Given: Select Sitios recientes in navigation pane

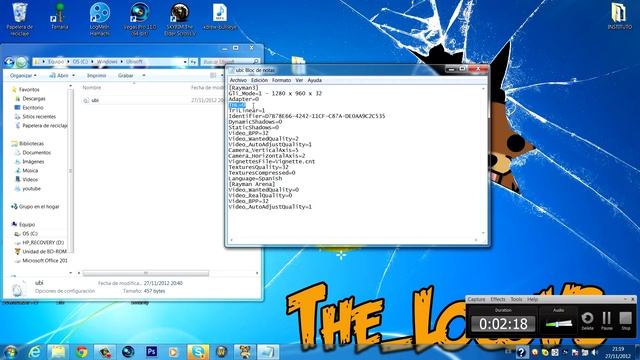Looking at the screenshot, I should click(x=39, y=116).
